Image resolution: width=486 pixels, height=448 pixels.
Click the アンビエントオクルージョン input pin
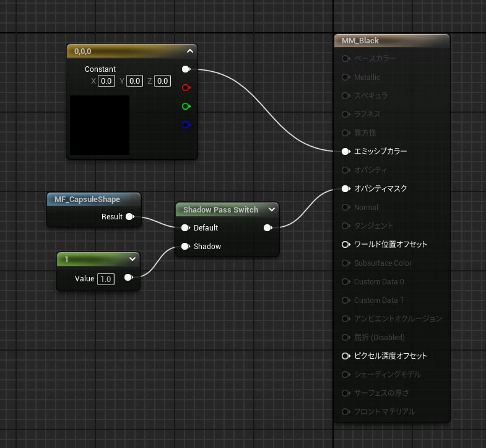[x=345, y=318]
